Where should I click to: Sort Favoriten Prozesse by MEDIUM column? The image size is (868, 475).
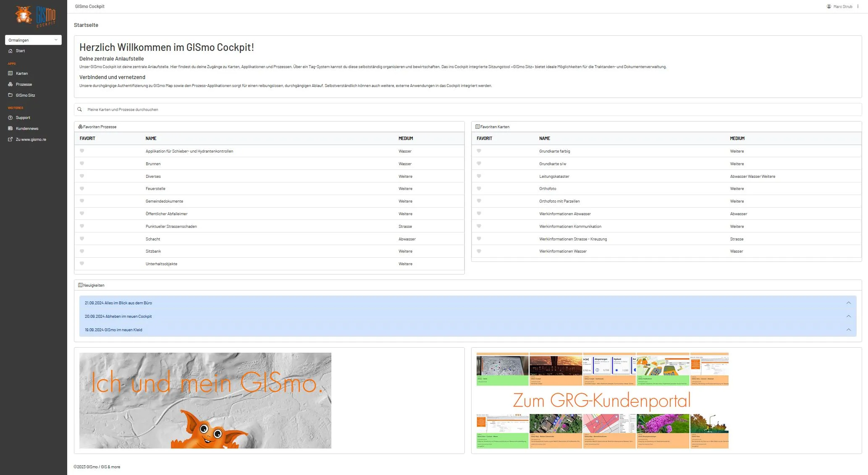point(406,138)
